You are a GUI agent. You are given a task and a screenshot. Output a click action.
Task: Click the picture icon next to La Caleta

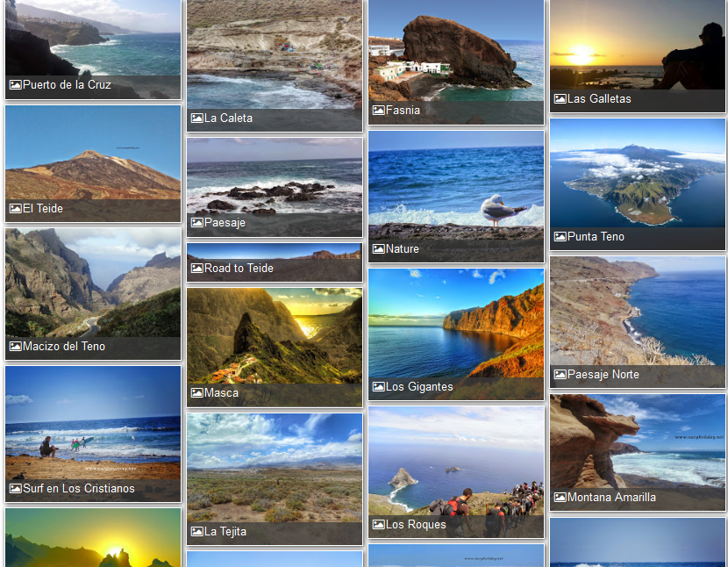pos(196,118)
